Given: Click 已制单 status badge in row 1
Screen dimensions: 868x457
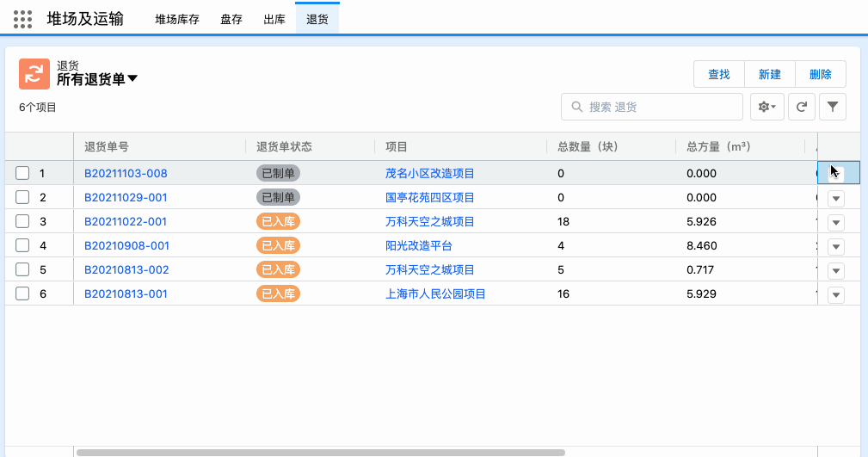Looking at the screenshot, I should 278,173.
